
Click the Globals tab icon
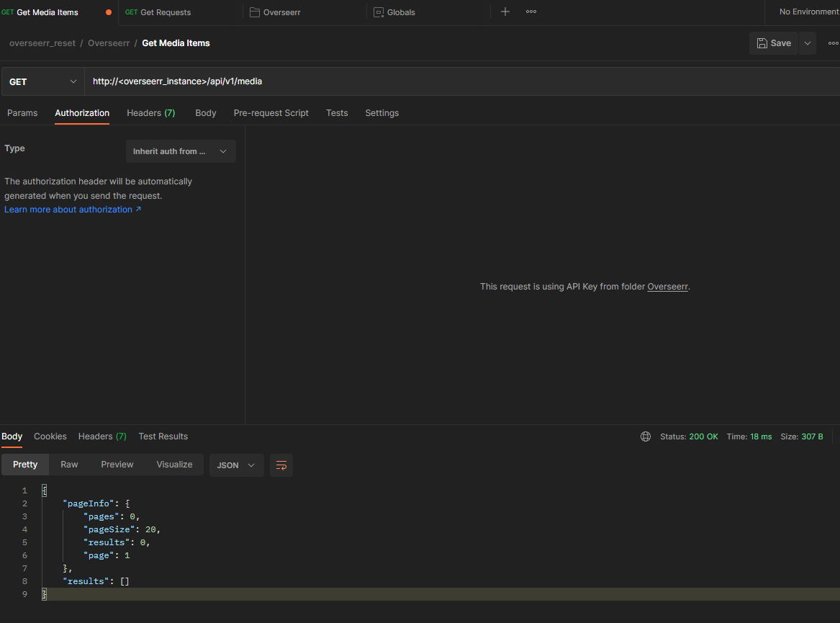click(x=378, y=12)
